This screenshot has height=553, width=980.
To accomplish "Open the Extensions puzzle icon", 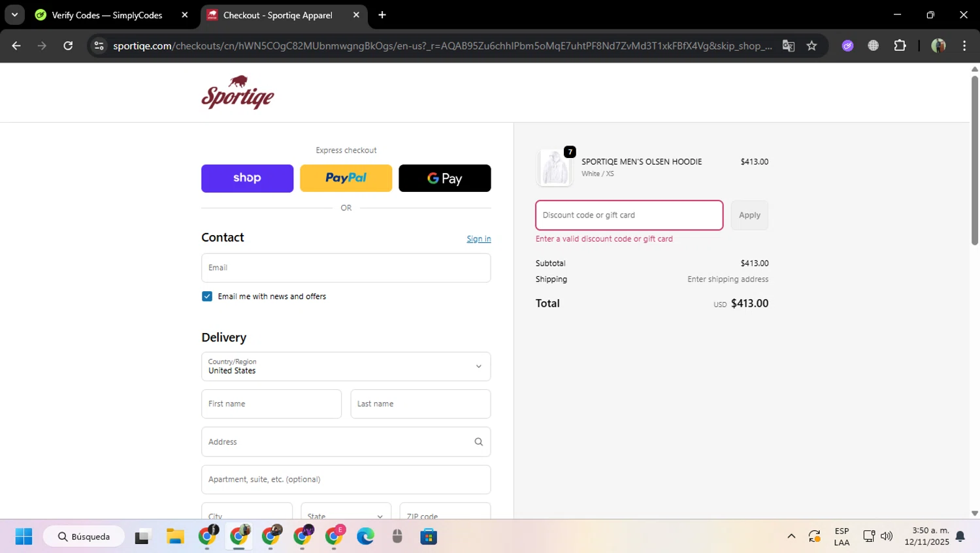I will 900,46.
